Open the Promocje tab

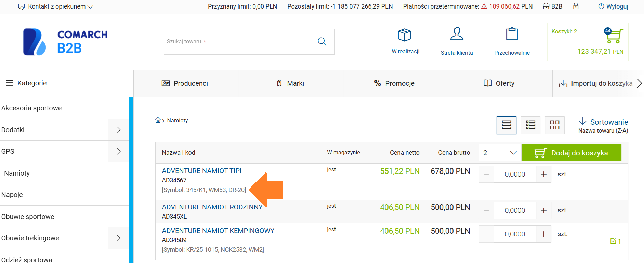[x=395, y=83]
